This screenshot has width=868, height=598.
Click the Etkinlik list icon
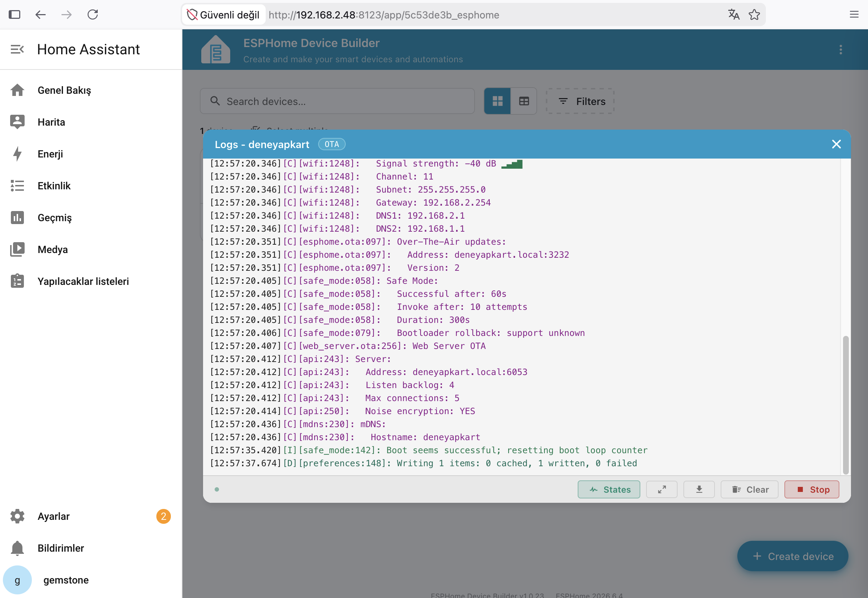tap(17, 186)
